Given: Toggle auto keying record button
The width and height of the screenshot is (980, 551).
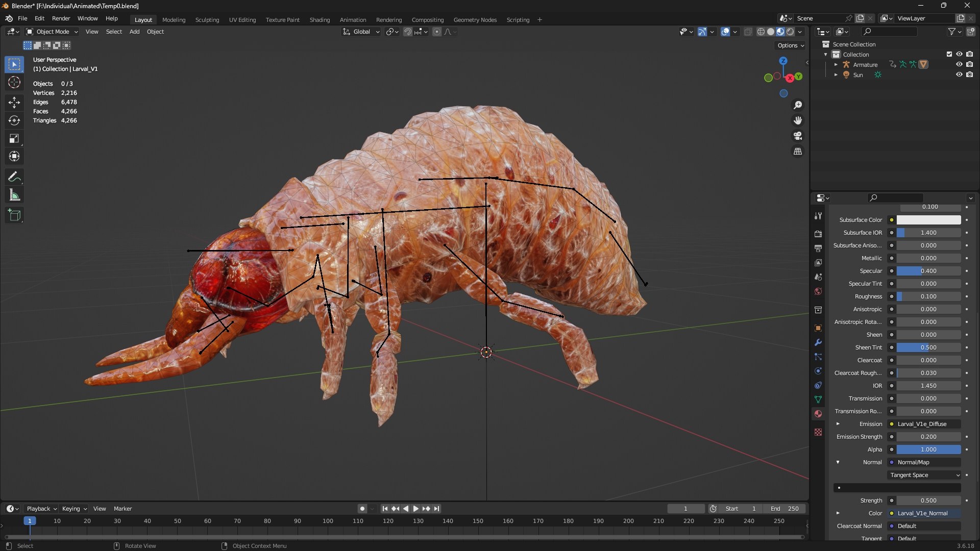Looking at the screenshot, I should (362, 509).
